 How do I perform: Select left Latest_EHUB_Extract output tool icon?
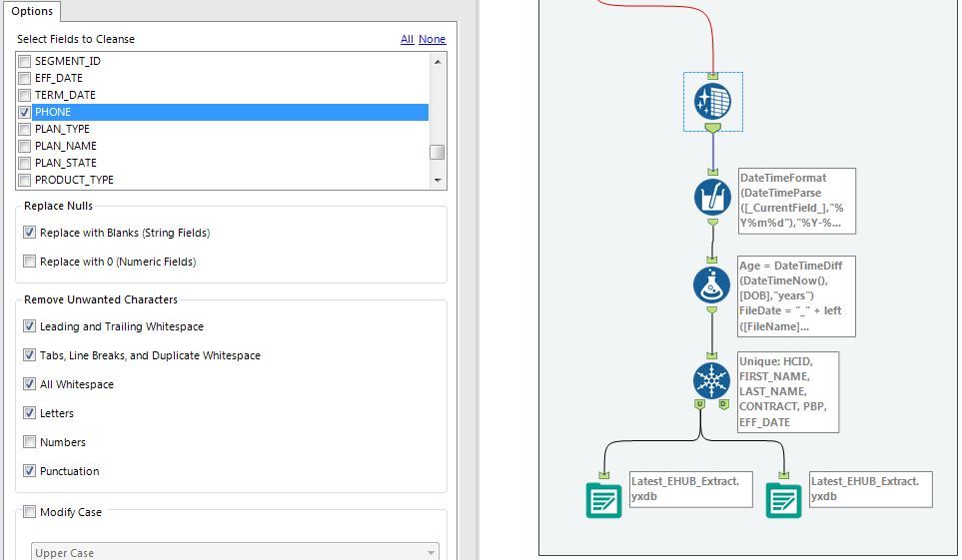[x=603, y=500]
